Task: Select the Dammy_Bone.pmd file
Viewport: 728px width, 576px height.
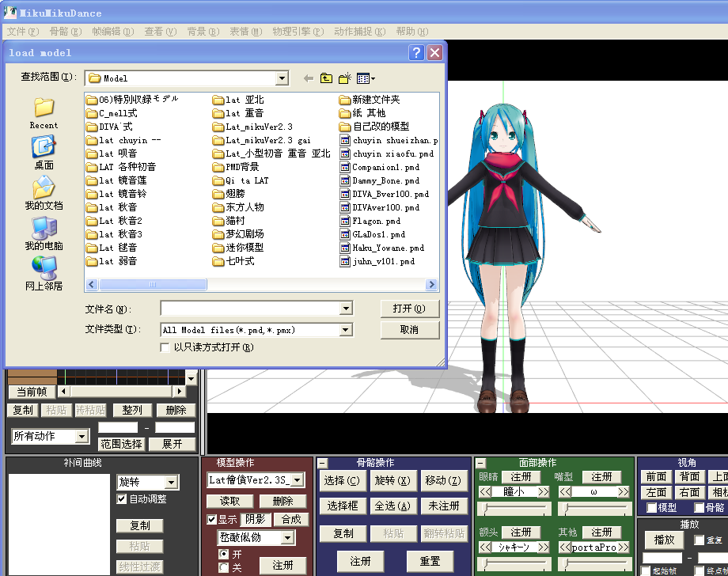Action: [380, 180]
